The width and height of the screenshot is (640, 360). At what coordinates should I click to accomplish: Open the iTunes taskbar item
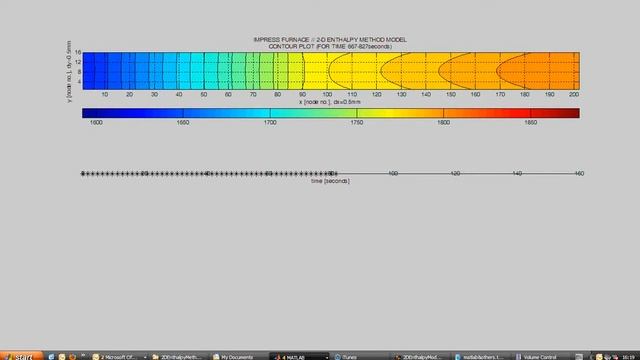[360, 357]
